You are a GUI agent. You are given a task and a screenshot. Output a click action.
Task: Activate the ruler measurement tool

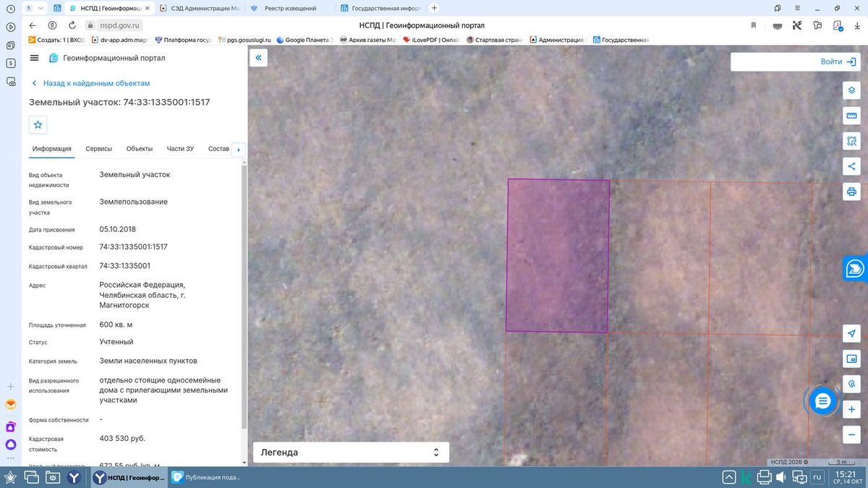(x=851, y=116)
